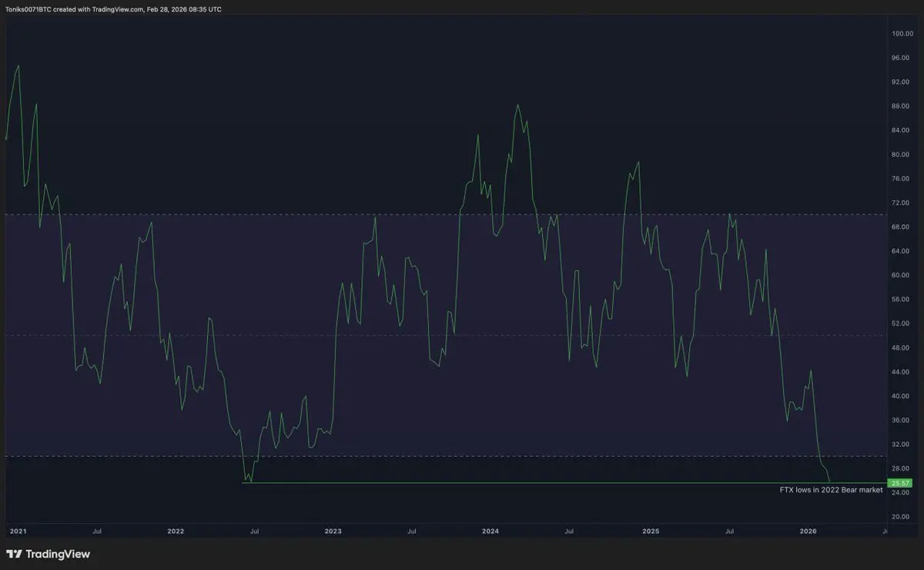The image size is (924, 570).
Task: Click the 68.00 price axis label
Action: [x=901, y=226]
